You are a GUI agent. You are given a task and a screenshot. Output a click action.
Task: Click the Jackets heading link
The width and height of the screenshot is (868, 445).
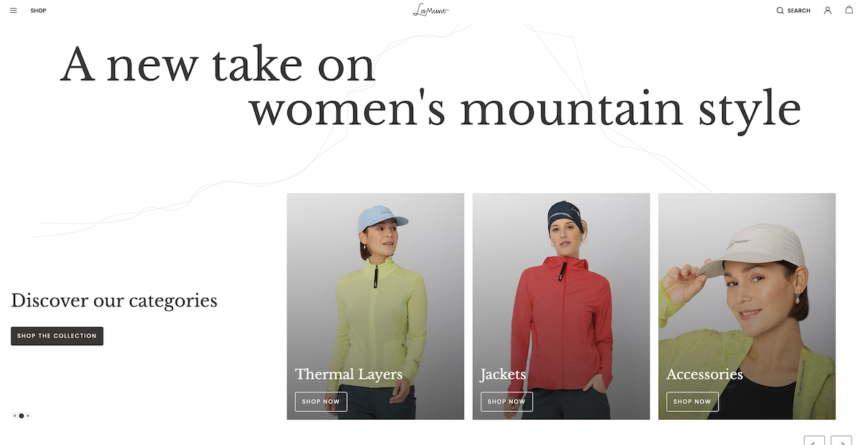coord(503,375)
